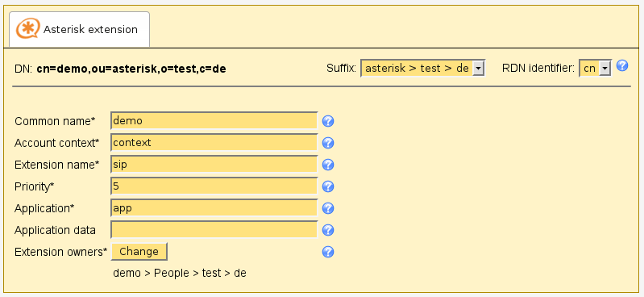The height and width of the screenshot is (297, 644).
Task: Open help for Extension name field
Action: click(x=328, y=165)
